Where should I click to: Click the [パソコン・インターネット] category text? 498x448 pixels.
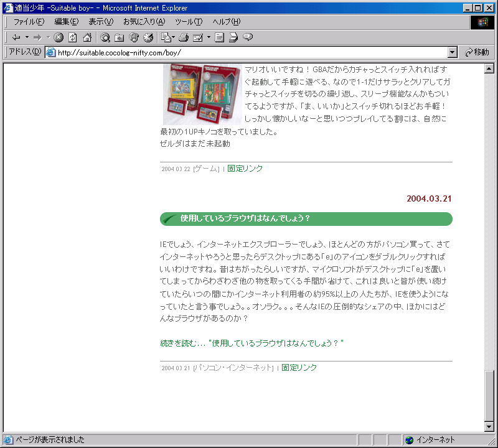(233, 368)
